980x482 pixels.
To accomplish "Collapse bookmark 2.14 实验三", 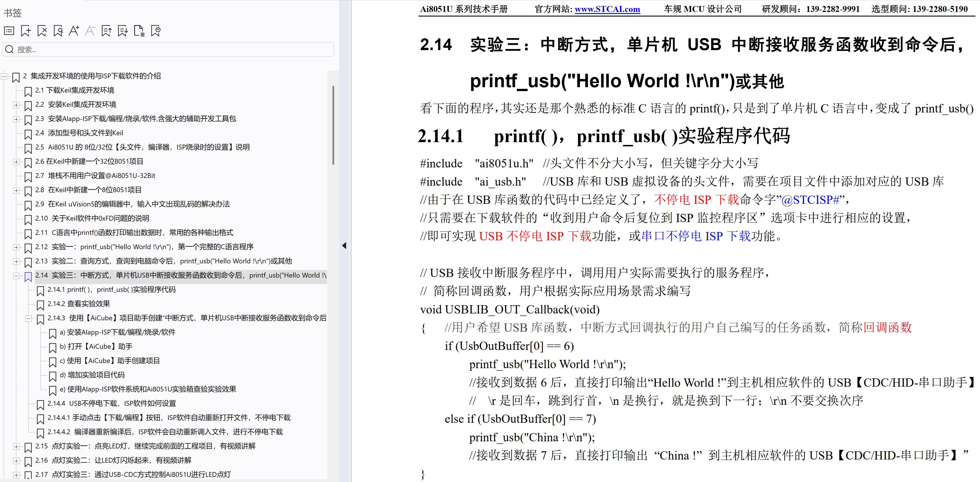I will coord(16,276).
